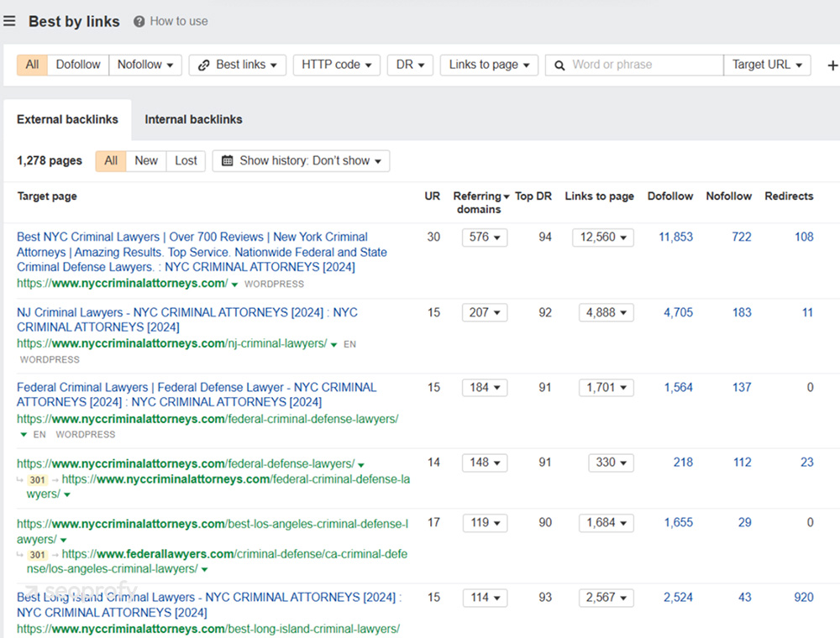This screenshot has width=840, height=638.
Task: Sort by UR column header
Action: coord(433,196)
